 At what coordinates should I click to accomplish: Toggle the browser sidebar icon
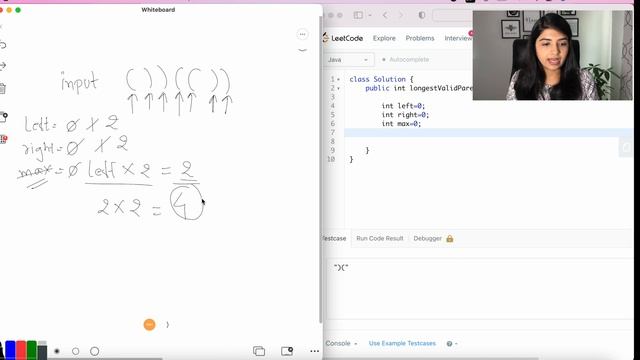[358, 15]
